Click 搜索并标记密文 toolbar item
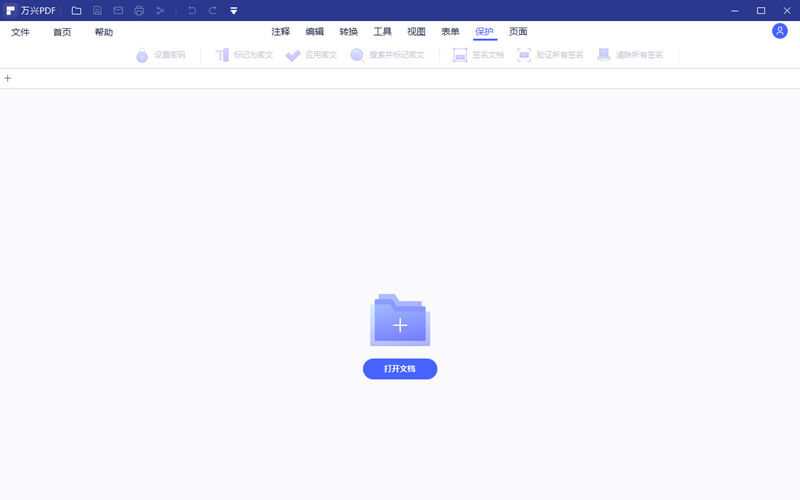This screenshot has width=800, height=500. point(387,55)
